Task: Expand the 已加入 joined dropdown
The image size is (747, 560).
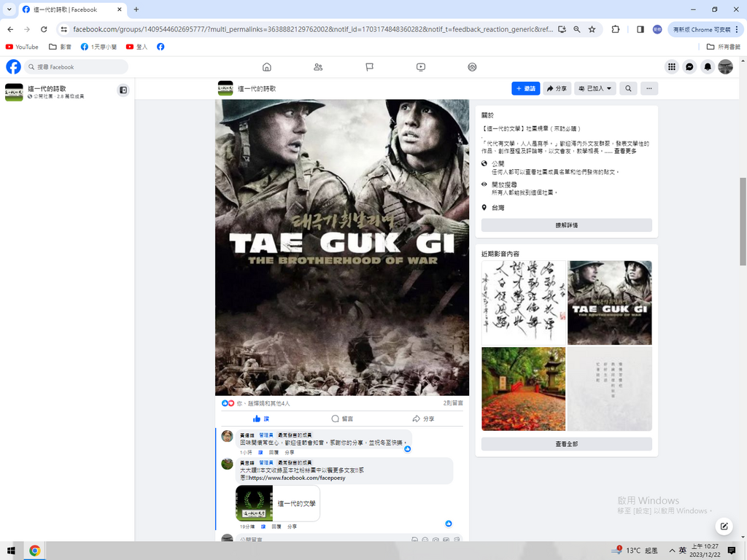Action: tap(595, 88)
